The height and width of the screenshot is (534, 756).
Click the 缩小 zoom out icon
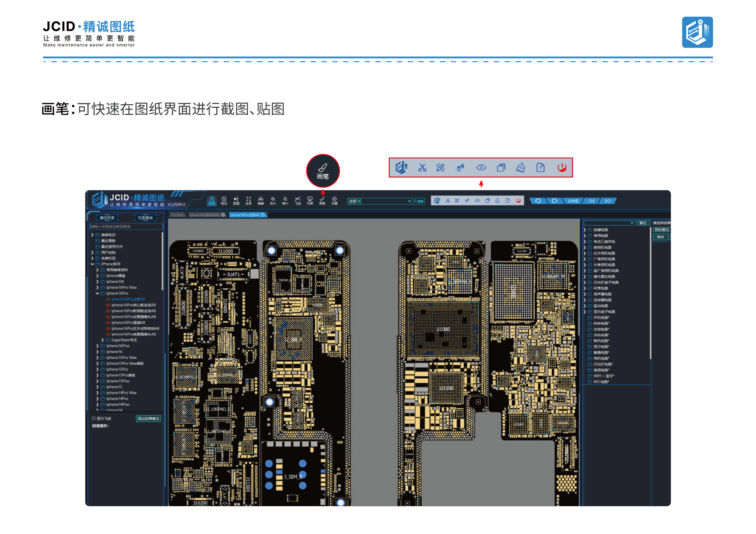click(x=285, y=201)
